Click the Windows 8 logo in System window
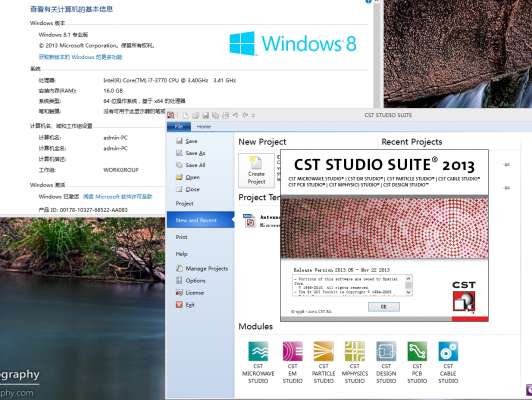The image size is (532, 400). [293, 44]
